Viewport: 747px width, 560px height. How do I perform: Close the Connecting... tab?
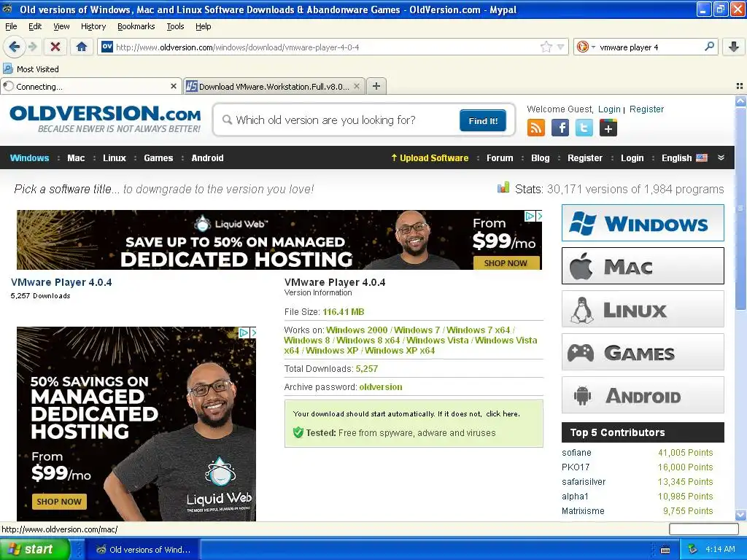pos(174,86)
